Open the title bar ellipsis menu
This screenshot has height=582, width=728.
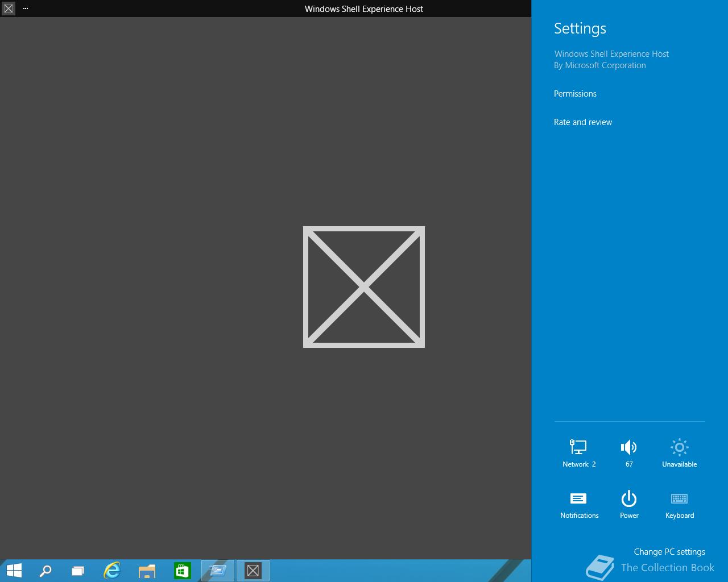[26, 9]
